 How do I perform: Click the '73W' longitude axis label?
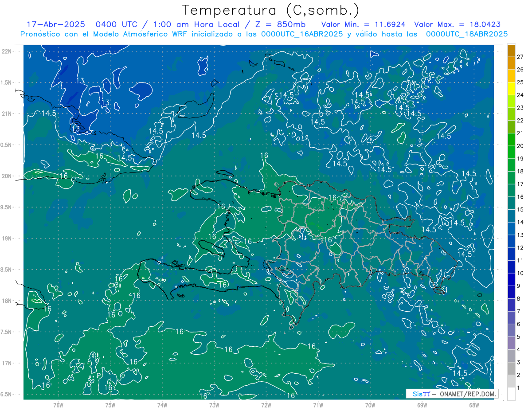[x=214, y=405]
